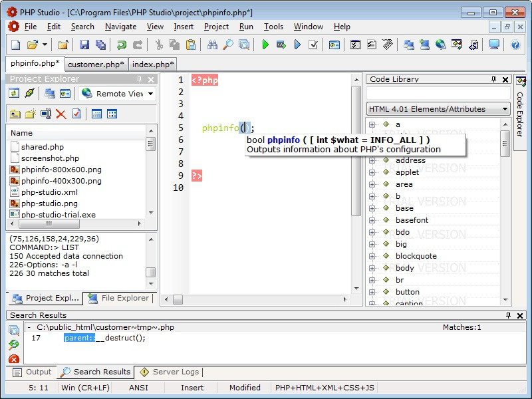This screenshot has width=532, height=399.
Task: Click the green Undo arrow icon
Action: pos(121,45)
